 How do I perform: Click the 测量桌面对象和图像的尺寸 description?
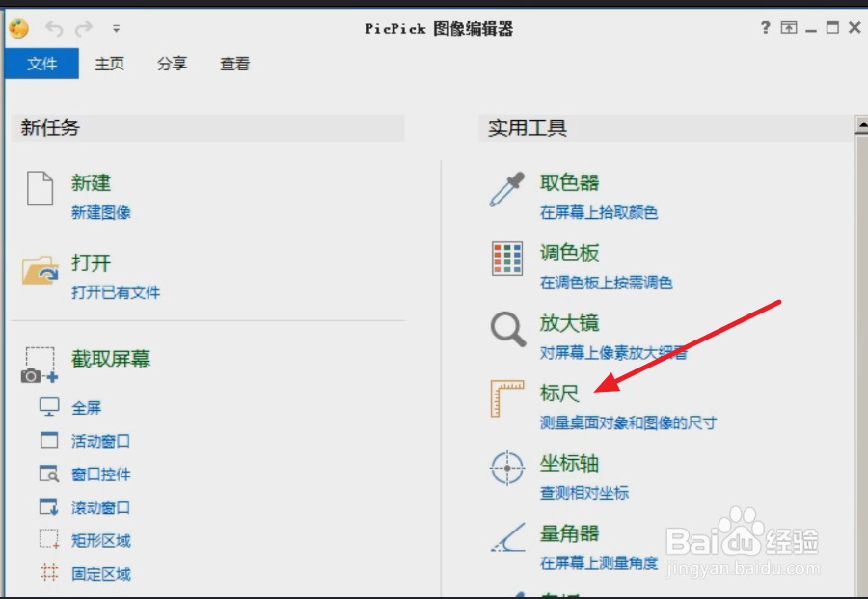[x=628, y=422]
